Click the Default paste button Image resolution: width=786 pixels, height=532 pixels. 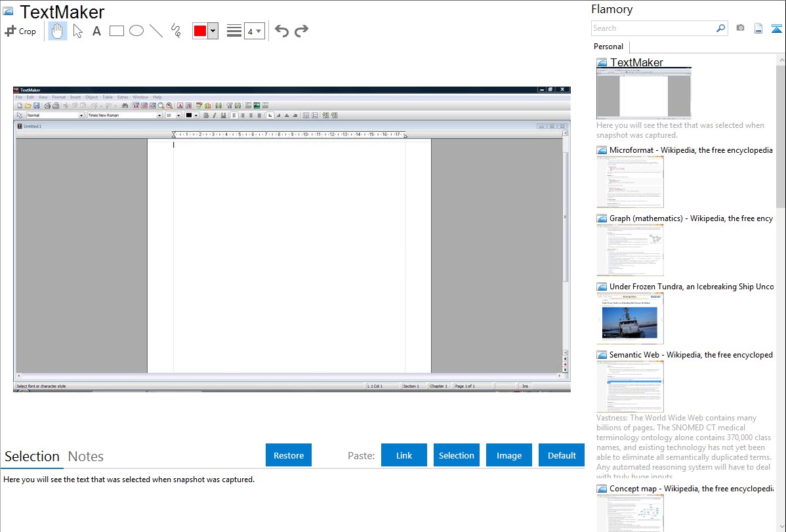562,455
